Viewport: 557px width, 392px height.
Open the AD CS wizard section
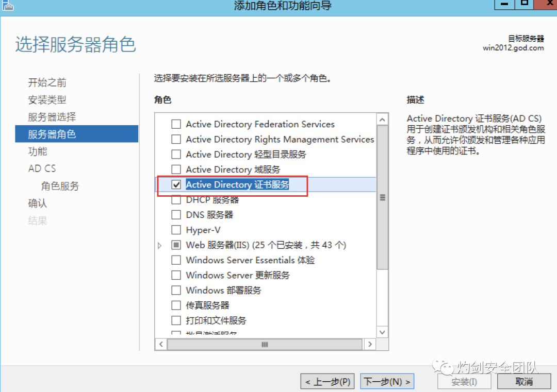click(x=42, y=168)
